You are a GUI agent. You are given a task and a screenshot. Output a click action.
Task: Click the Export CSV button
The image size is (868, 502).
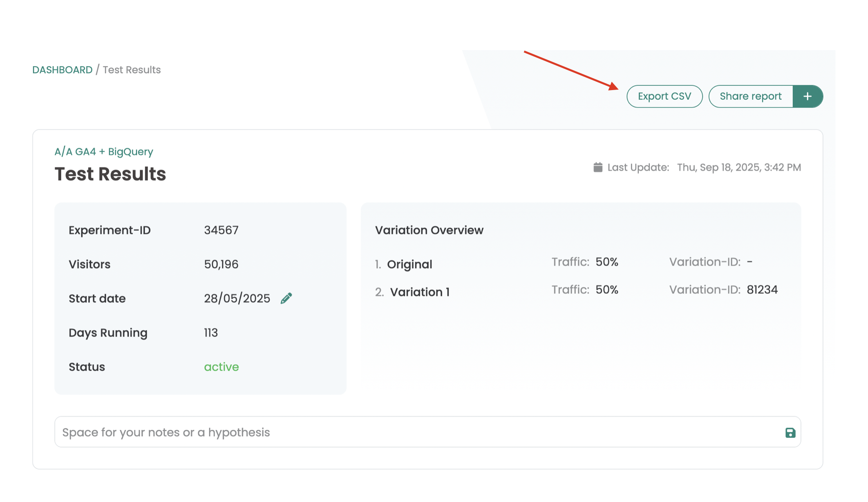664,96
